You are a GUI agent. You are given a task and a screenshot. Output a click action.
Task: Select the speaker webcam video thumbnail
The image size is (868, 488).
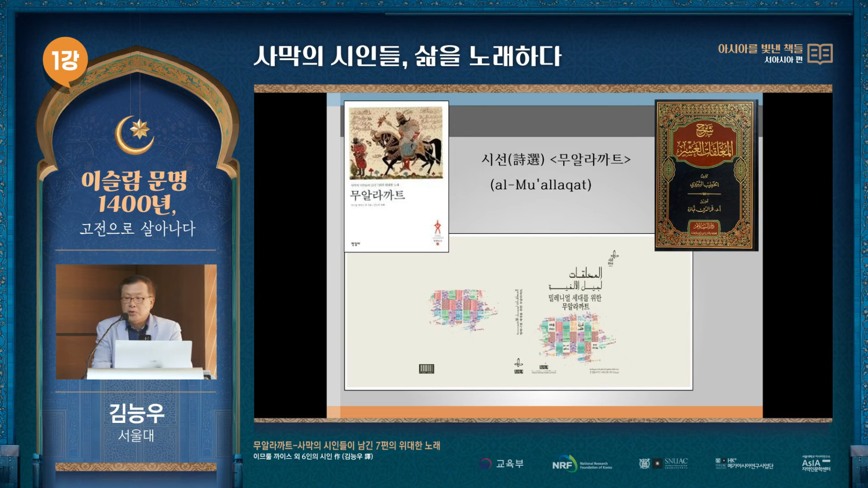pyautogui.click(x=136, y=321)
